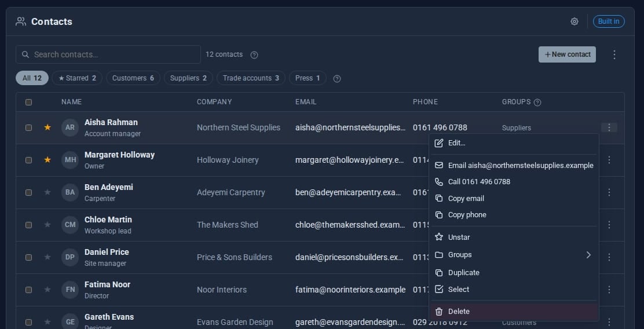Choose Email aisha@northernsteelsupplies.example menu item

tap(514, 165)
